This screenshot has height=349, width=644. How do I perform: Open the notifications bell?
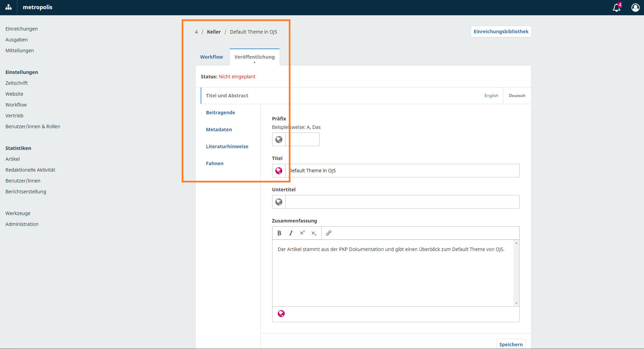pyautogui.click(x=617, y=7)
